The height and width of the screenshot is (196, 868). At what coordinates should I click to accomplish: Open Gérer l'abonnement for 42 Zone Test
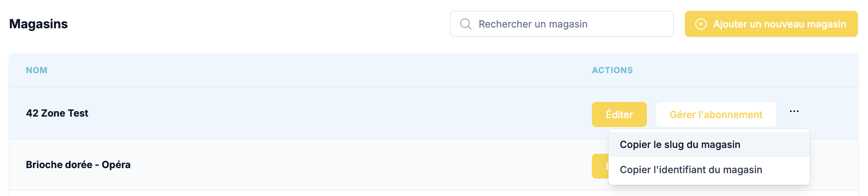[716, 115]
